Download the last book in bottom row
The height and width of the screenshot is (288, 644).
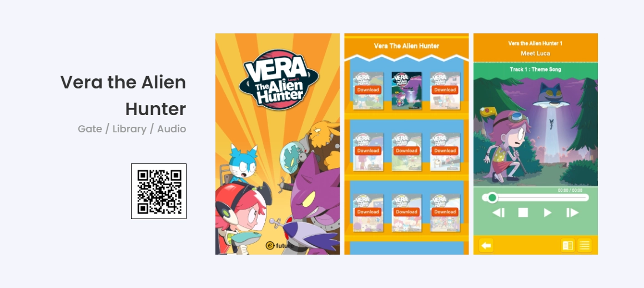click(x=445, y=212)
